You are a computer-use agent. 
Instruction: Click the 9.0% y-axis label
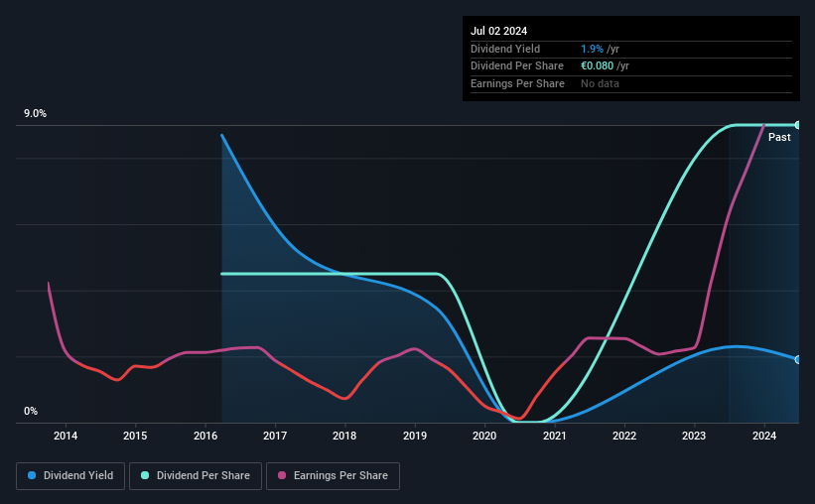(x=35, y=113)
